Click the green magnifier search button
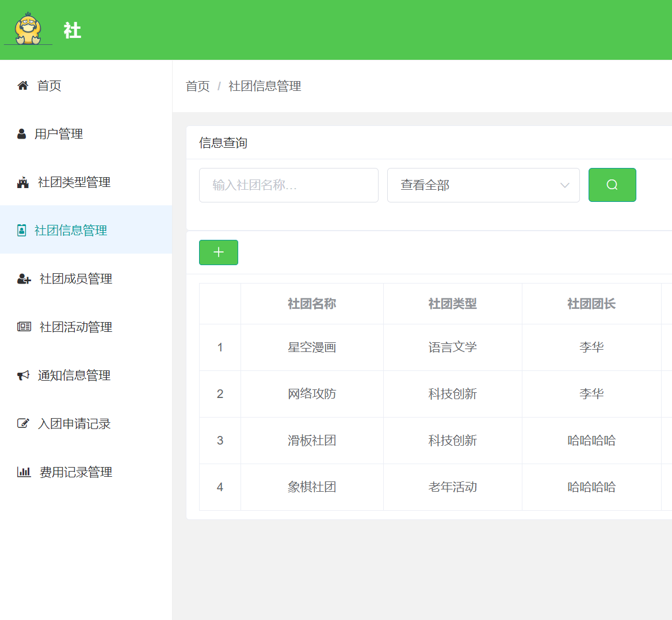Screen dimensions: 672x620 pyautogui.click(x=612, y=185)
